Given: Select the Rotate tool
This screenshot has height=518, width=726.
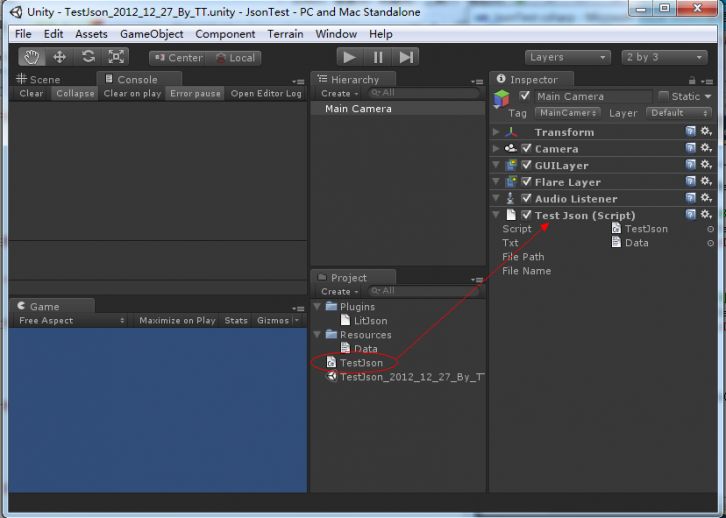Looking at the screenshot, I should click(x=88, y=57).
